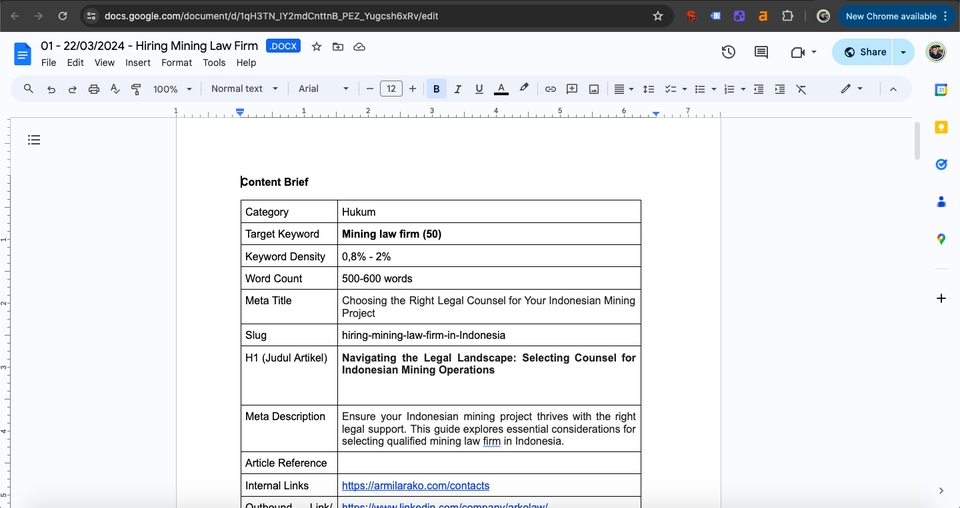Click the Print icon in toolbar
The image size is (960, 508).
tap(94, 89)
